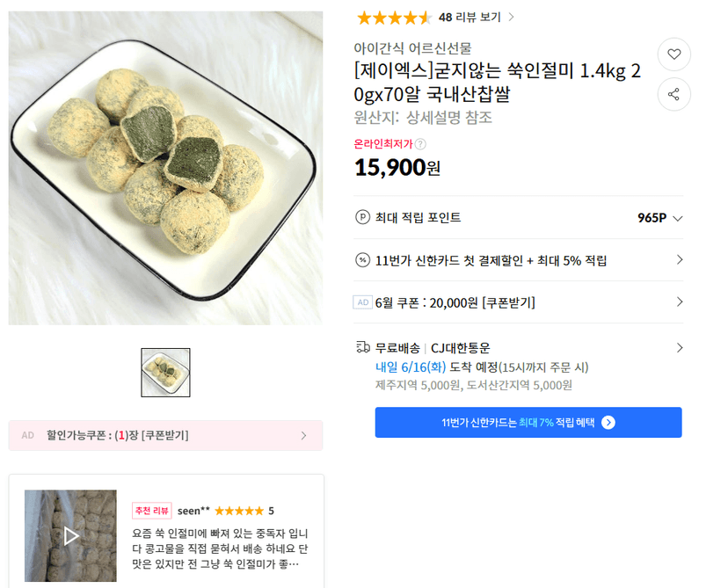
Task: Click the 할인가능쿠폰 쿠폰받기 banner
Action: tap(165, 435)
